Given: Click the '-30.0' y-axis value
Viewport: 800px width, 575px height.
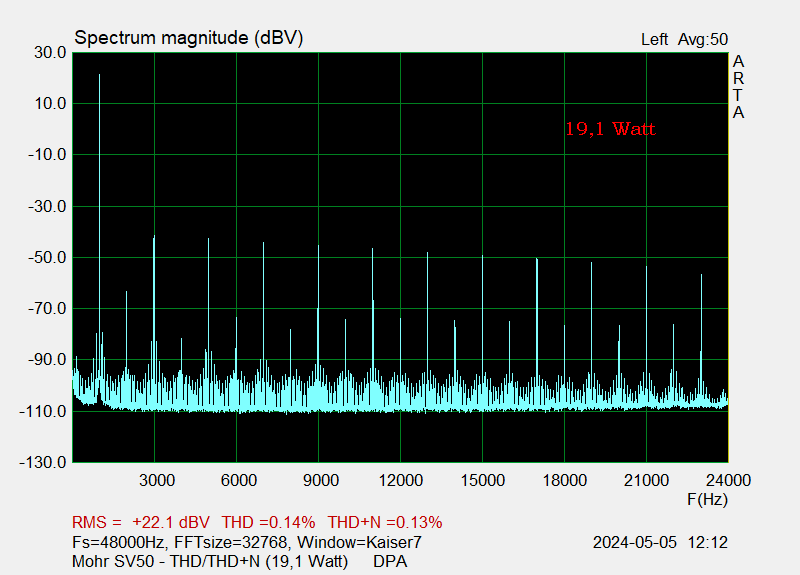Looking at the screenshot, I should [47, 207].
